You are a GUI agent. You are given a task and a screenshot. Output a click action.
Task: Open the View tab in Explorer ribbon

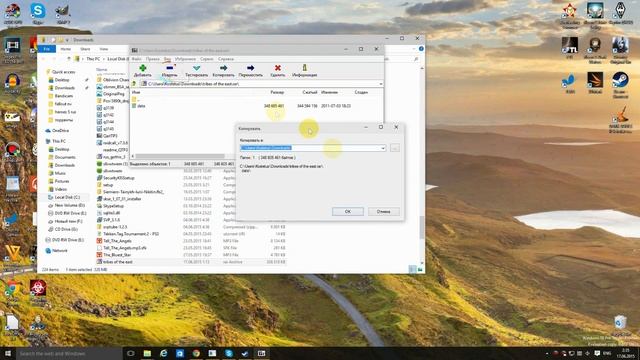pyautogui.click(x=104, y=49)
